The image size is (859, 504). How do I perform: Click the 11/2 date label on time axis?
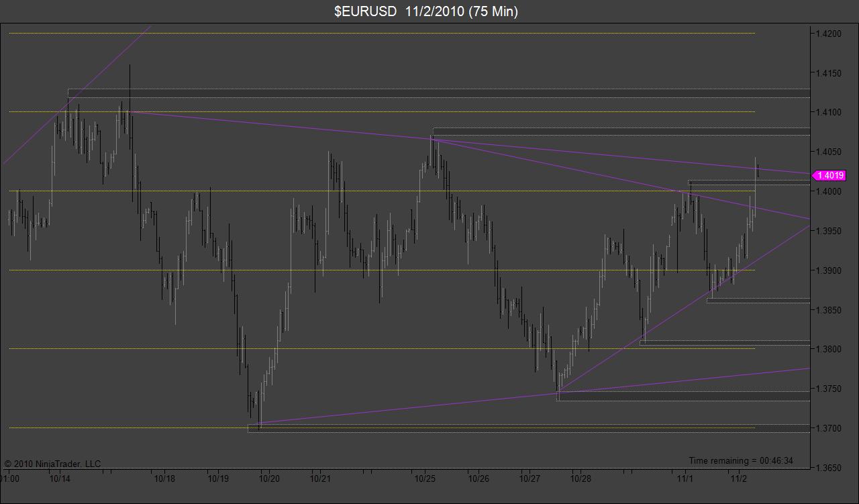click(738, 478)
